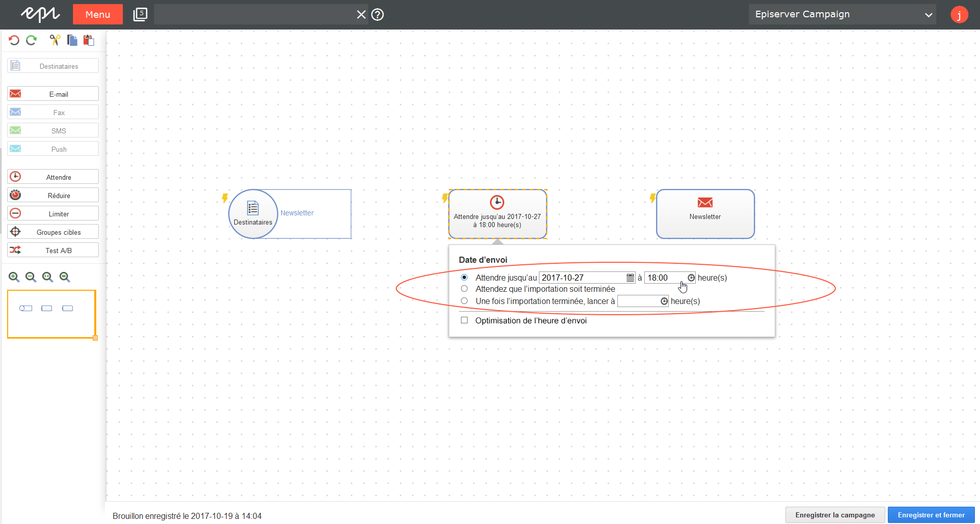
Task: Add SMS element from sidebar
Action: [53, 130]
